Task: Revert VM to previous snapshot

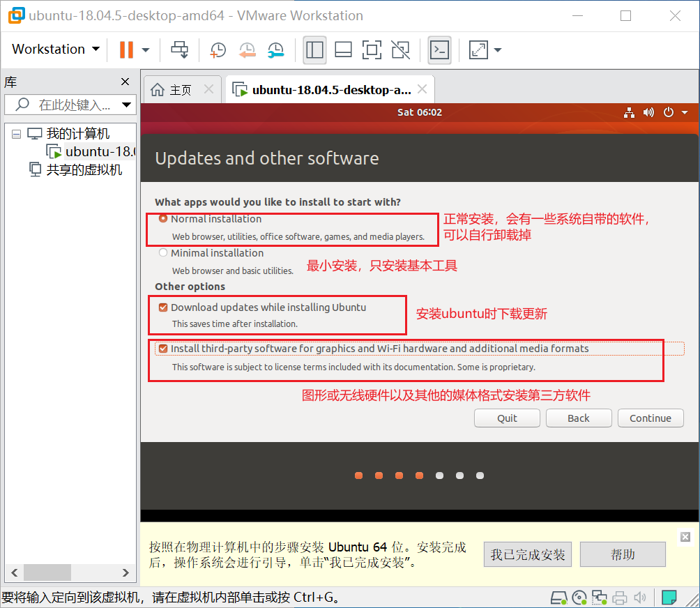Action: coord(247,50)
